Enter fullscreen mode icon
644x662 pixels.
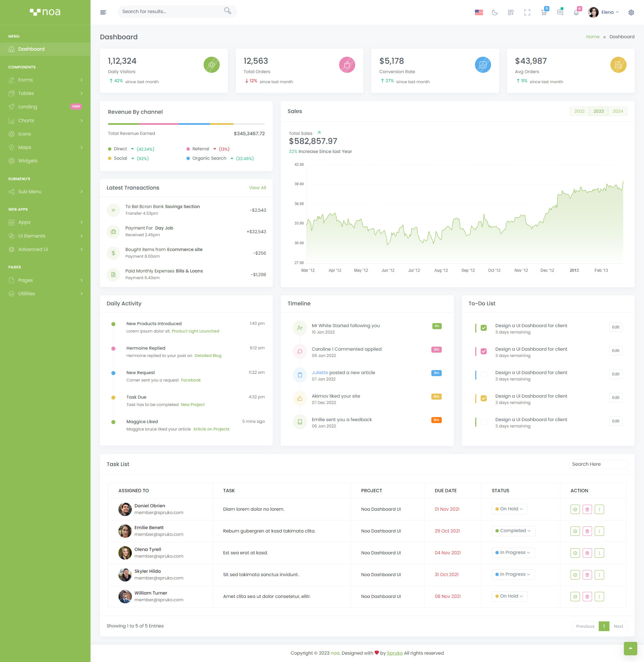tap(527, 12)
